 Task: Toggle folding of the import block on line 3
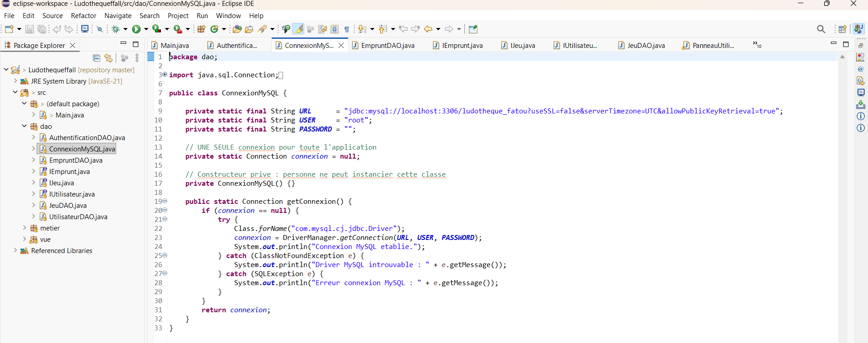[x=165, y=74]
